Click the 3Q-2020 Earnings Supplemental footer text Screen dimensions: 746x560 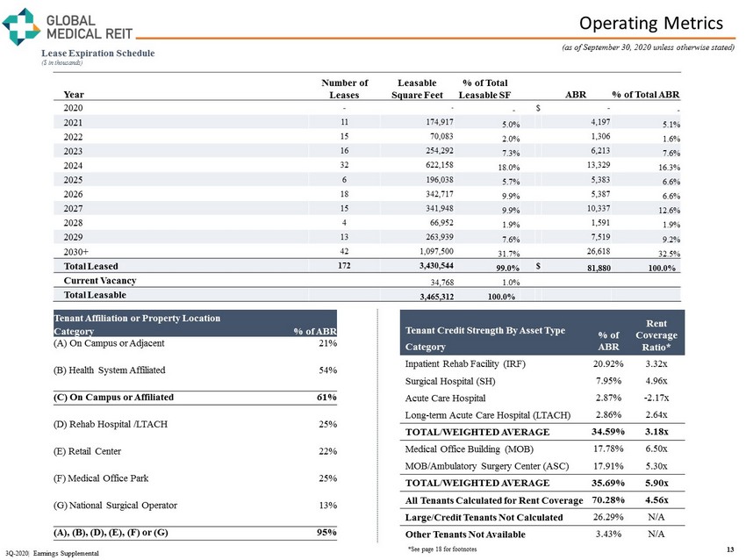51,552
